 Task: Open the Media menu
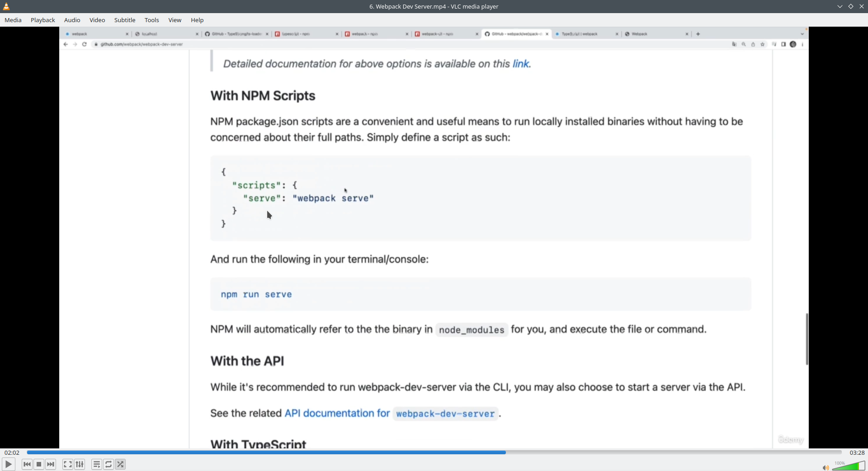(x=13, y=20)
